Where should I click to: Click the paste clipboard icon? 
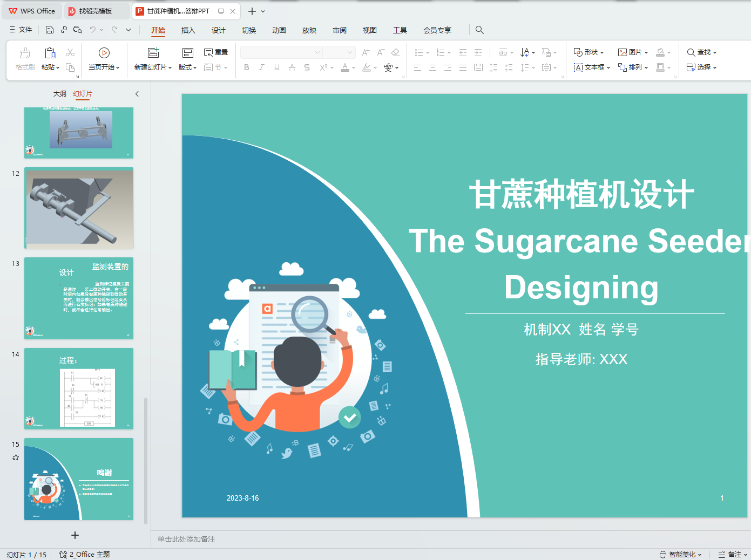tap(50, 53)
